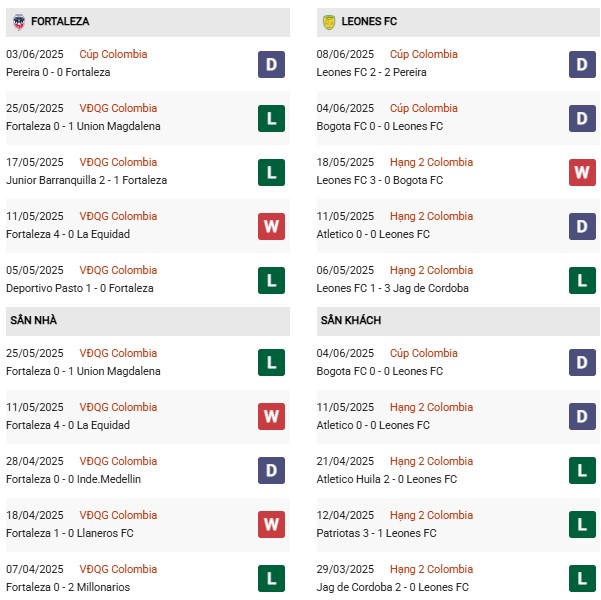Click the LEONES FC team name header

point(369,21)
